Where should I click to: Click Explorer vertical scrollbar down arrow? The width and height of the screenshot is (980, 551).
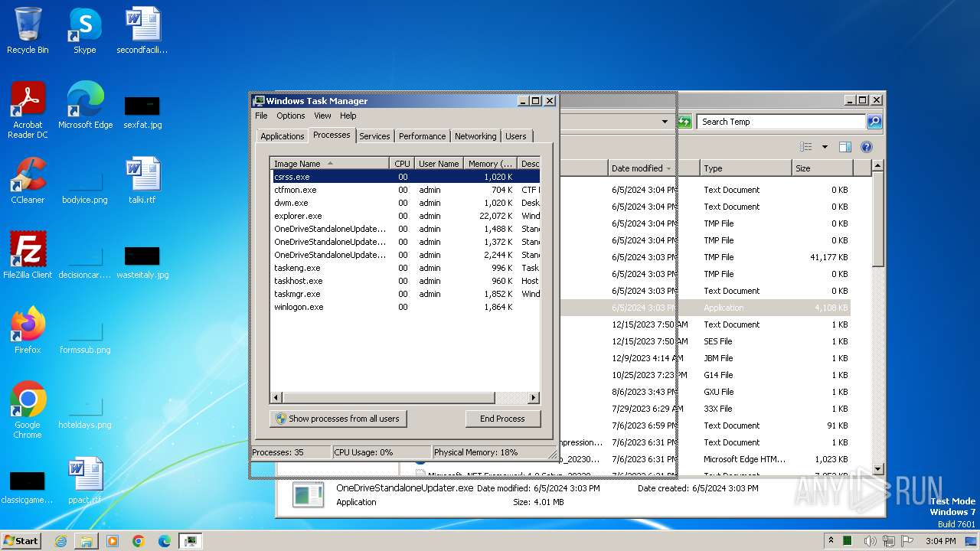click(x=878, y=468)
